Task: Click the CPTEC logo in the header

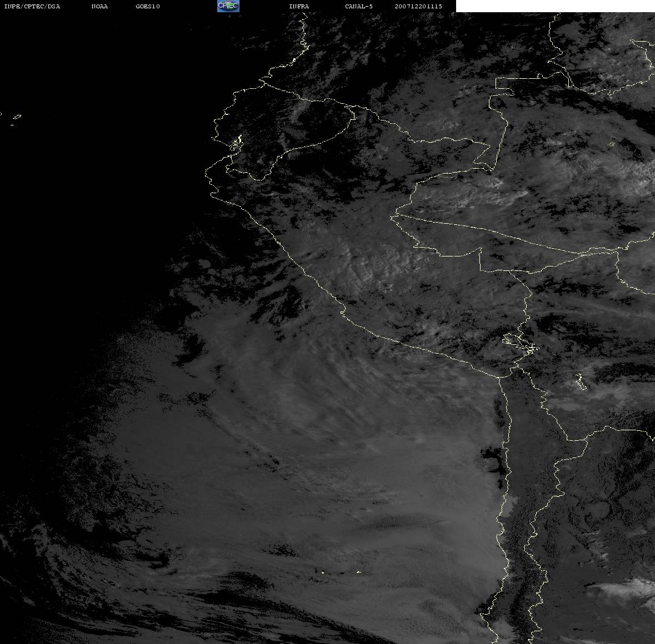Action: 228,6
